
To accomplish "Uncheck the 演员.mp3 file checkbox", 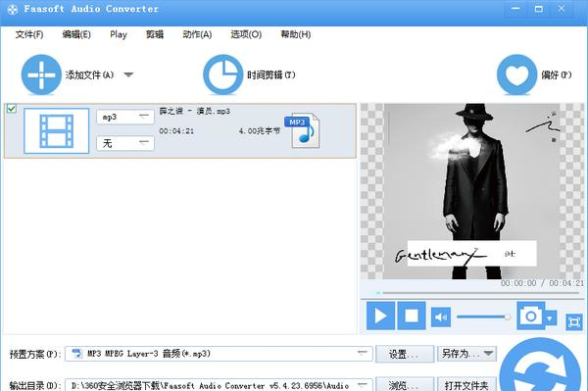I will coord(12,109).
